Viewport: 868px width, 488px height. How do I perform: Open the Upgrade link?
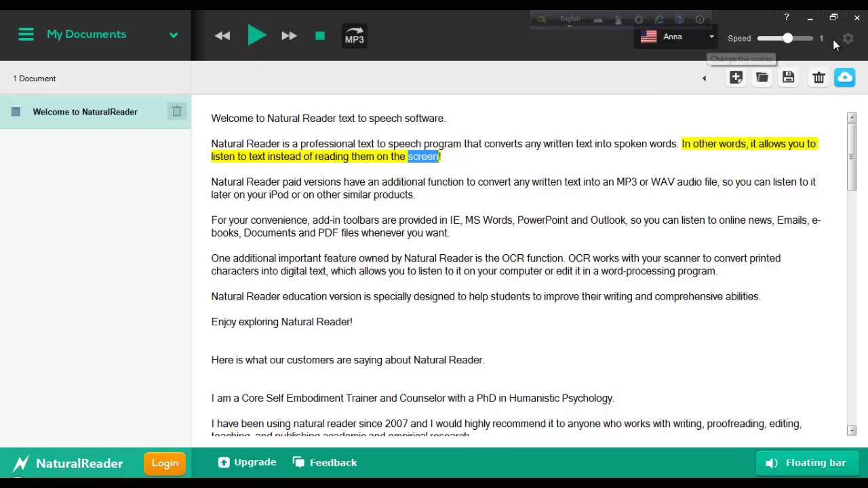(x=247, y=462)
